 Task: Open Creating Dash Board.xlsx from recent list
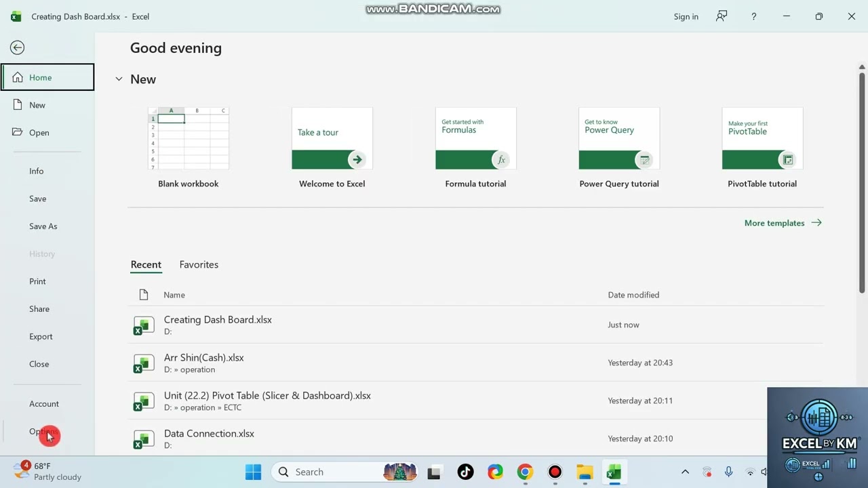pyautogui.click(x=475, y=325)
